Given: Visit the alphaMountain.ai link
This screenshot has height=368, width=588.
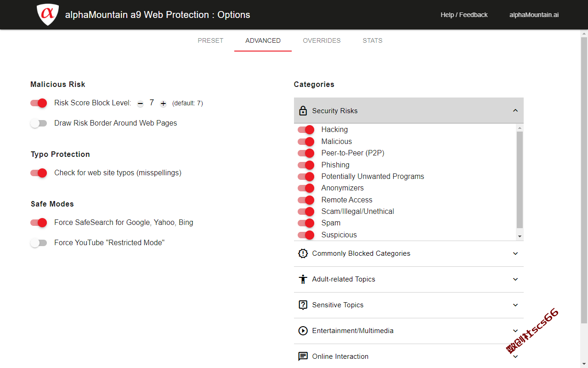Looking at the screenshot, I should point(534,15).
